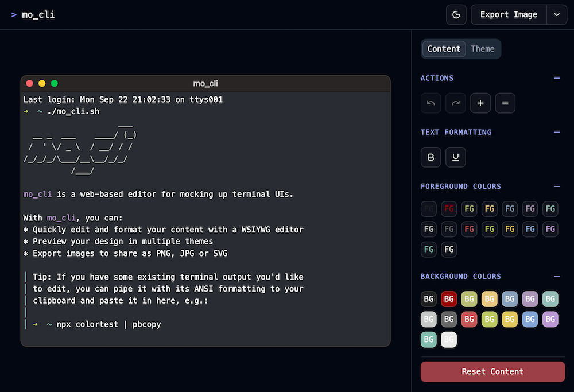Collapse the Background Colors section
574x392 pixels.
point(556,276)
